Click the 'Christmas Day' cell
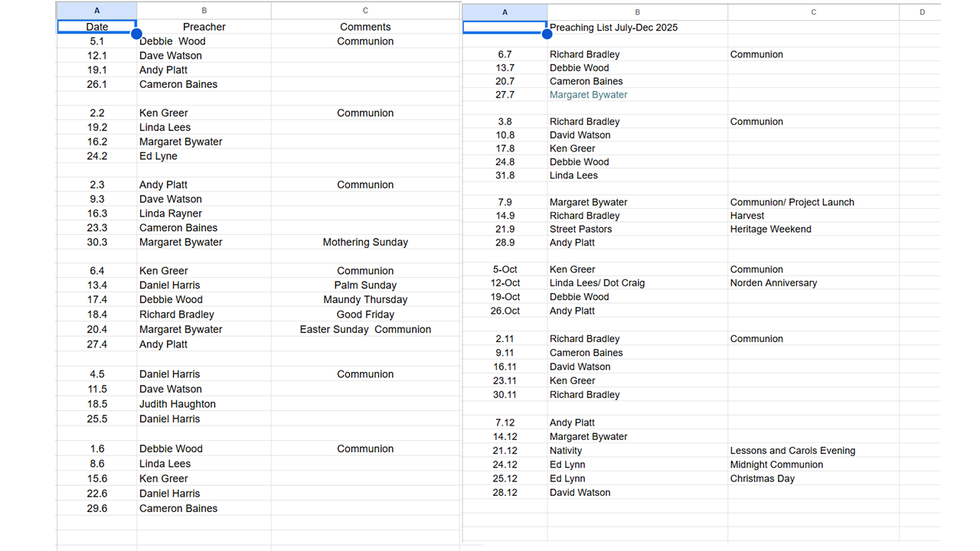Viewport: 980px width, 551px height. coord(813,478)
